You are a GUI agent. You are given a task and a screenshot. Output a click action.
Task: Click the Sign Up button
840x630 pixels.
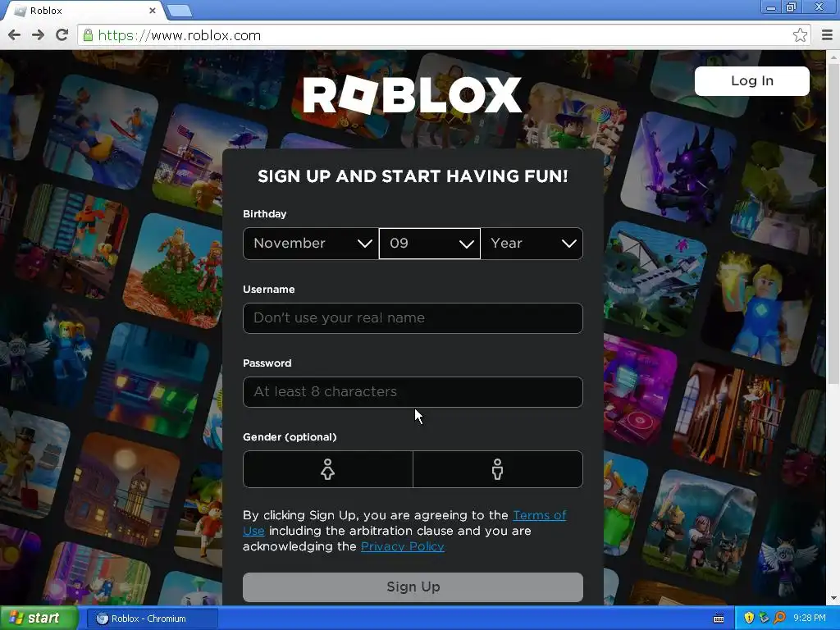[x=413, y=587]
